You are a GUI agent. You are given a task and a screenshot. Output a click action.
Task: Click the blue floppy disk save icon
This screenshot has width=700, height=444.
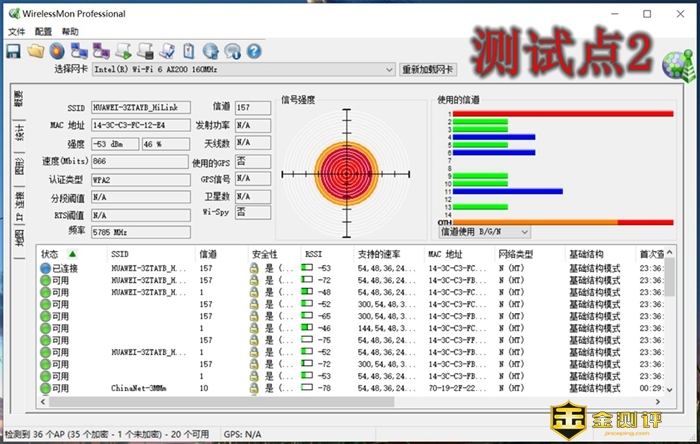13,50
